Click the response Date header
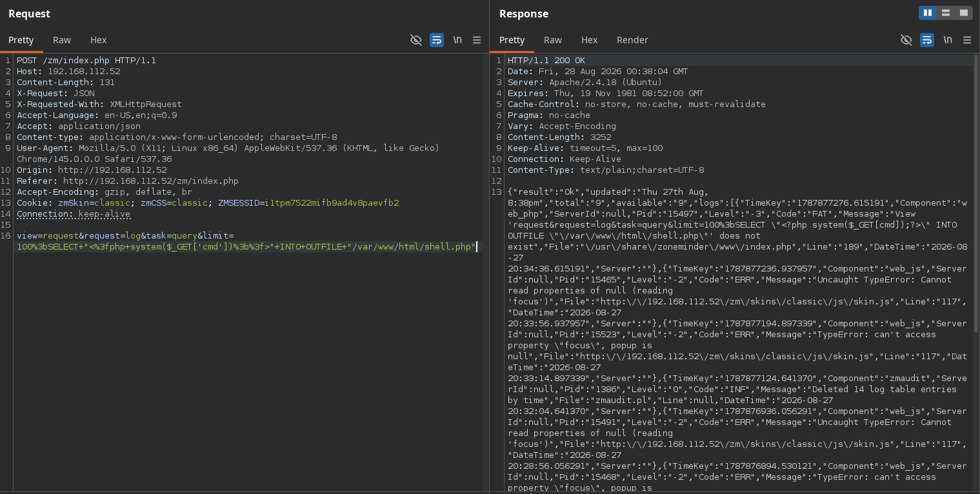The width and height of the screenshot is (980, 494). pos(598,72)
